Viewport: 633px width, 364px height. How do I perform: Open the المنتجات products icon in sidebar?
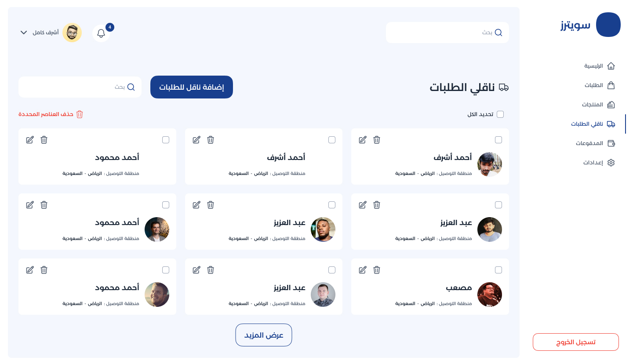(611, 104)
